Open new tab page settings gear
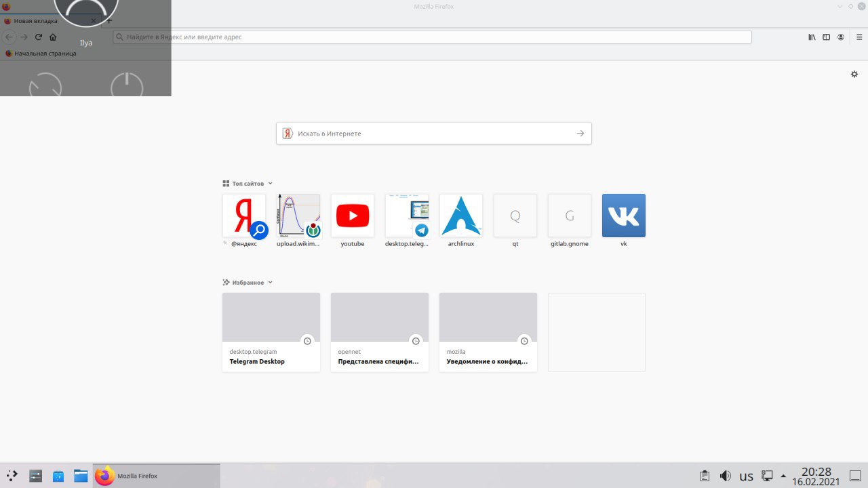The image size is (868, 488). (854, 74)
